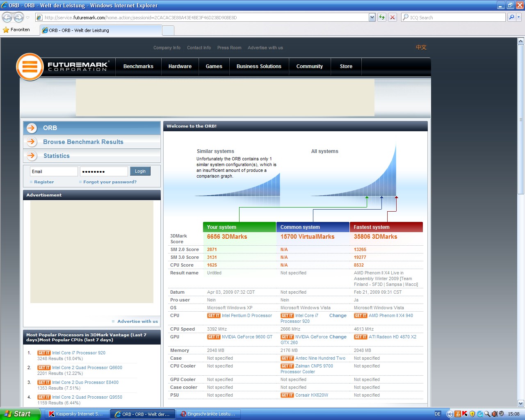Viewport: 525px width, 420px height.
Task: Stop loading with the red X icon
Action: [393, 17]
